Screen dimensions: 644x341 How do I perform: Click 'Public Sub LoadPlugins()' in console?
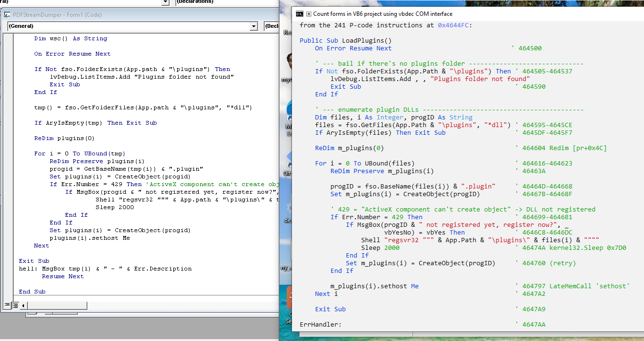(346, 40)
